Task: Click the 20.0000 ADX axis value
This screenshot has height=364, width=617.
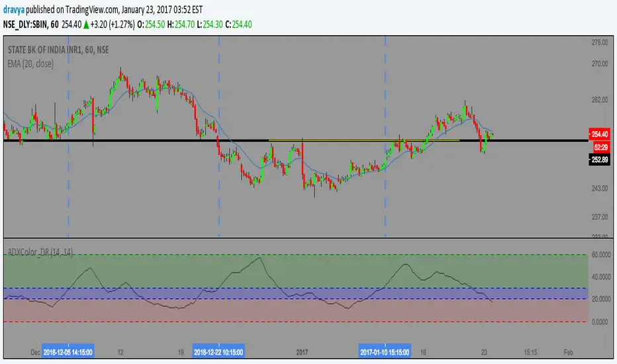Action: click(x=601, y=299)
